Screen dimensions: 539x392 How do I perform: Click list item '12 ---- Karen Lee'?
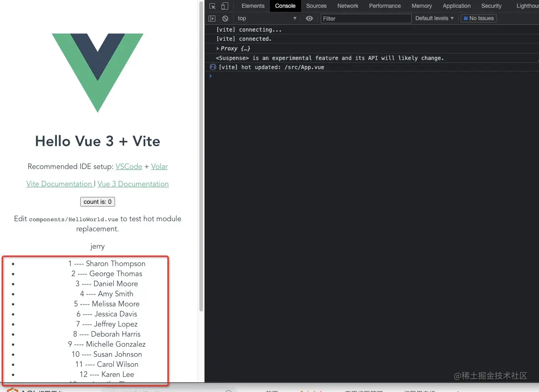click(106, 375)
